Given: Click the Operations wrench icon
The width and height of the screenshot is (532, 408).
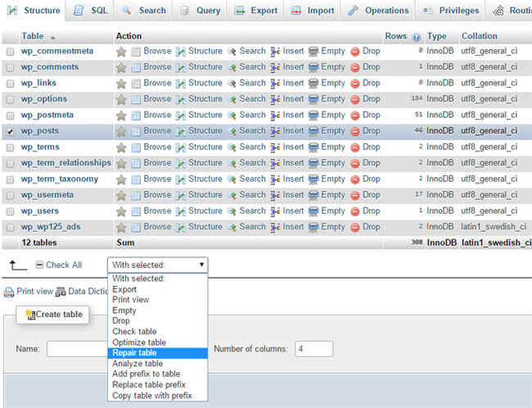Looking at the screenshot, I should 354,11.
